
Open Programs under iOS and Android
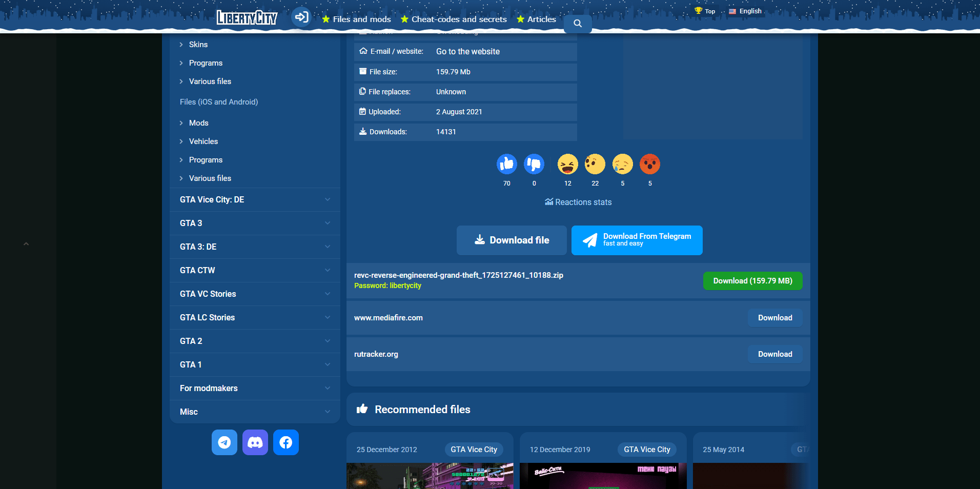(206, 160)
